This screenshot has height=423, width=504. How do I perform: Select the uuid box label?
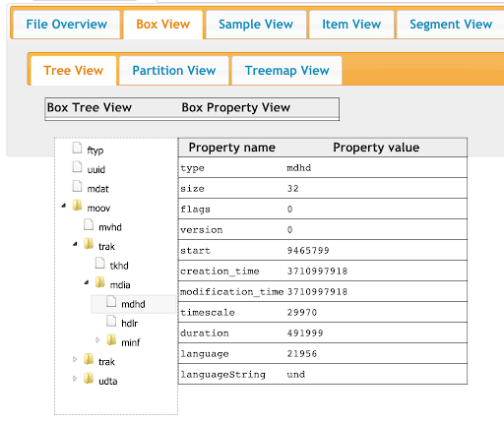[x=96, y=170]
